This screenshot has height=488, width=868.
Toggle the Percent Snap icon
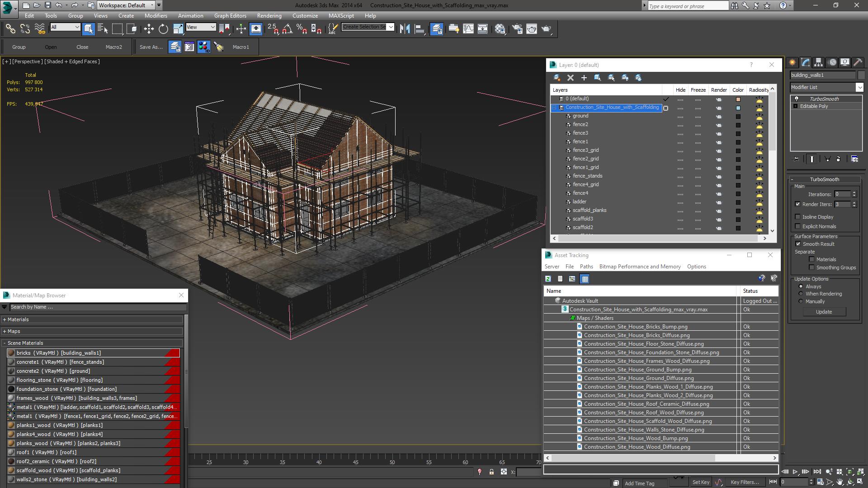pyautogui.click(x=302, y=29)
